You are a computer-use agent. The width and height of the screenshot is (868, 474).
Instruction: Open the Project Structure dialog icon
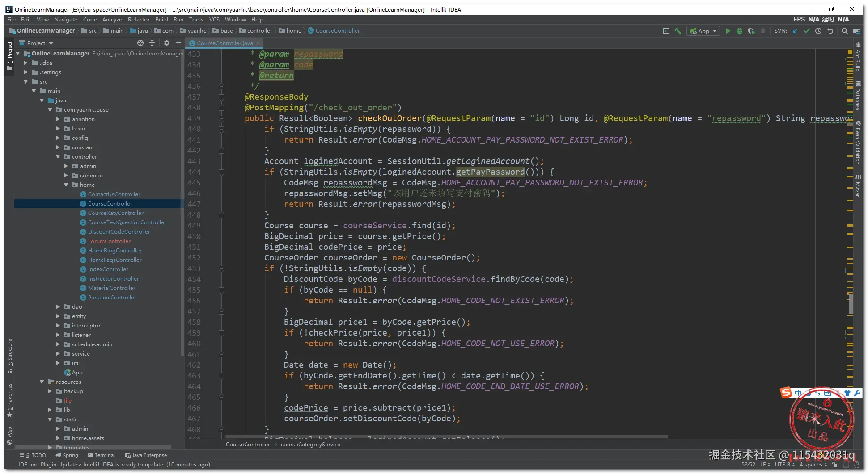[856, 31]
